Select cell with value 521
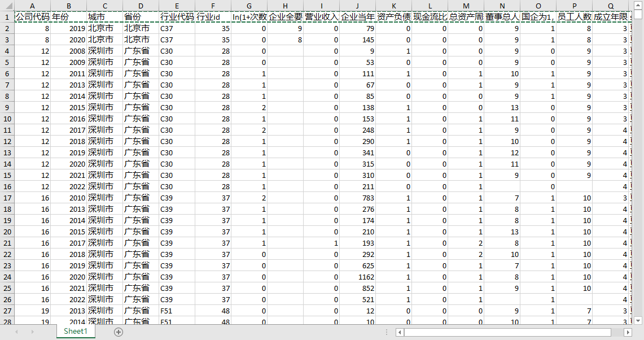The image size is (644, 340). click(x=358, y=300)
